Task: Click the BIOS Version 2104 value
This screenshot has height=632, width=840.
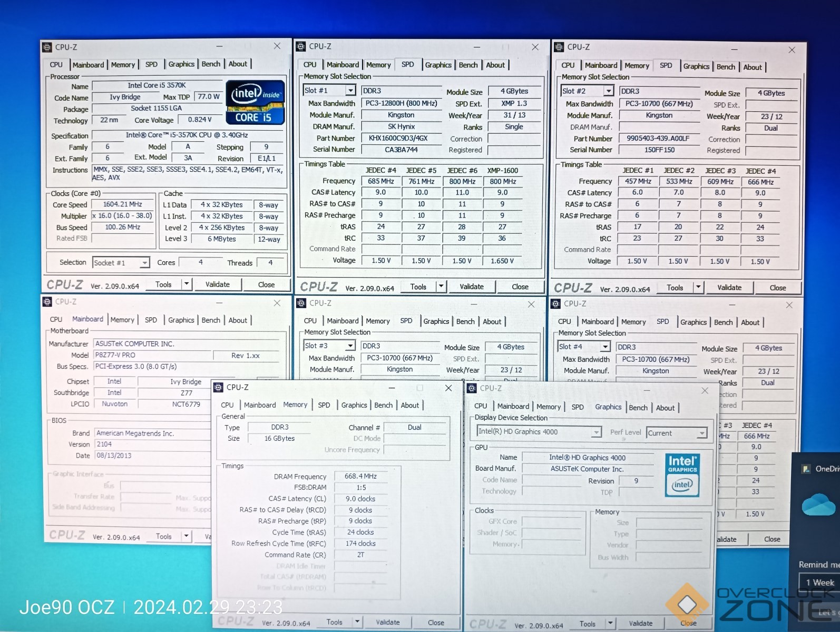Action: point(104,444)
